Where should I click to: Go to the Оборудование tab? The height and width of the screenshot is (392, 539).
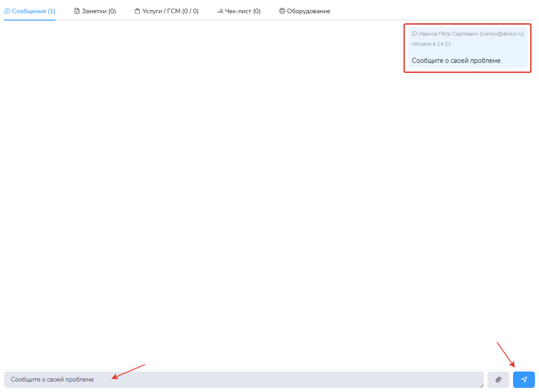(308, 11)
